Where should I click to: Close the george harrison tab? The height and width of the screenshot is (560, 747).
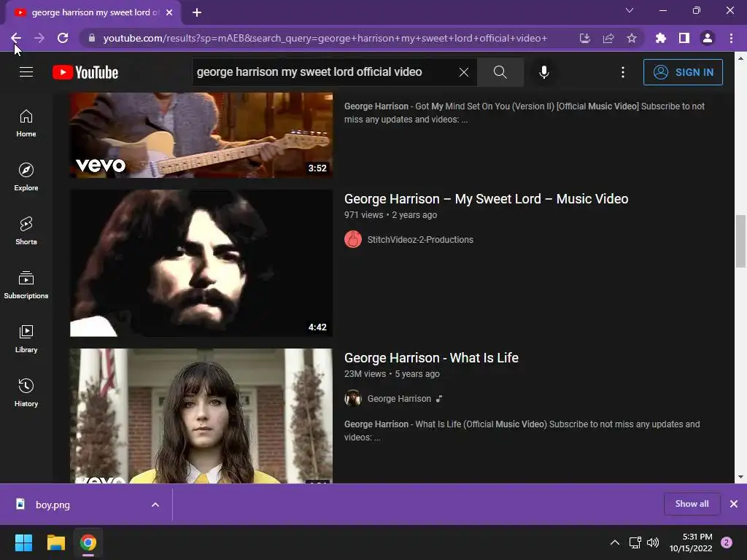coord(169,12)
